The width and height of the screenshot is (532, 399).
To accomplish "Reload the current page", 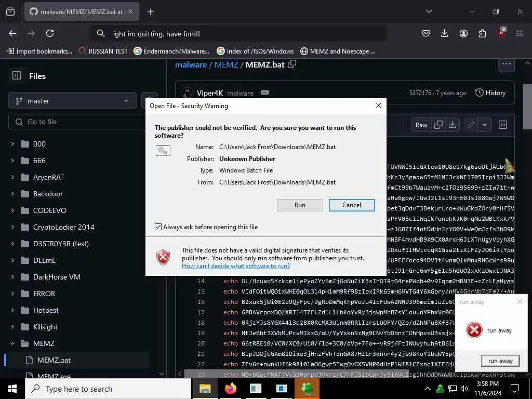I will point(50,33).
